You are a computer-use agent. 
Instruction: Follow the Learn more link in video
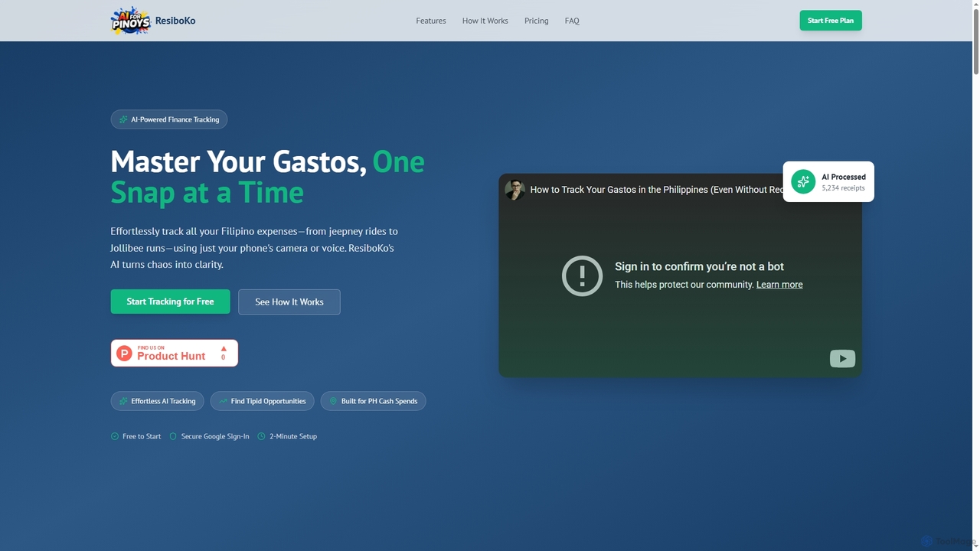point(779,285)
